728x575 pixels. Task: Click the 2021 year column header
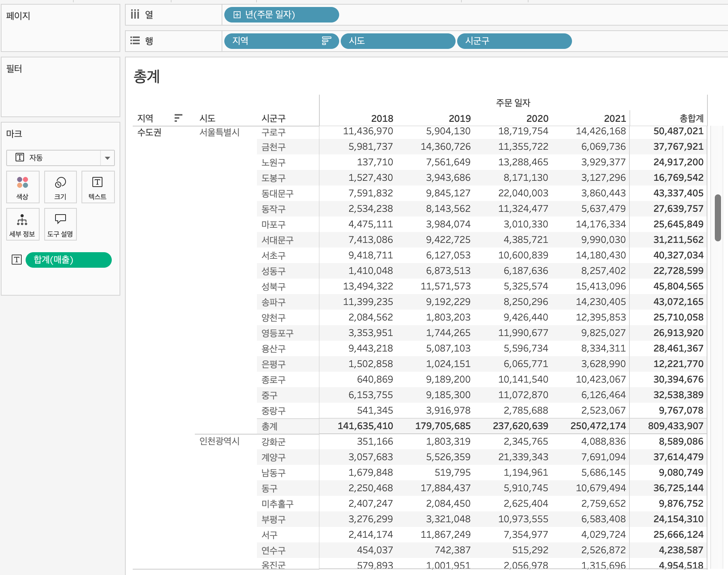pyautogui.click(x=615, y=118)
